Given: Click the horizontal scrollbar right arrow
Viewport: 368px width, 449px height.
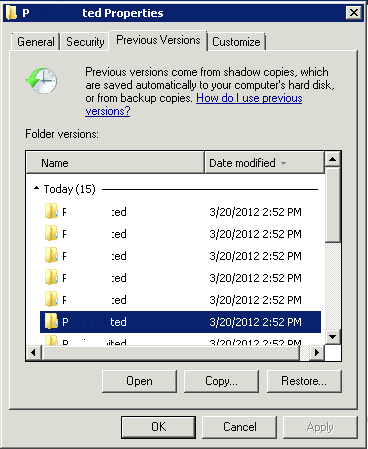Looking at the screenshot, I should tap(316, 352).
